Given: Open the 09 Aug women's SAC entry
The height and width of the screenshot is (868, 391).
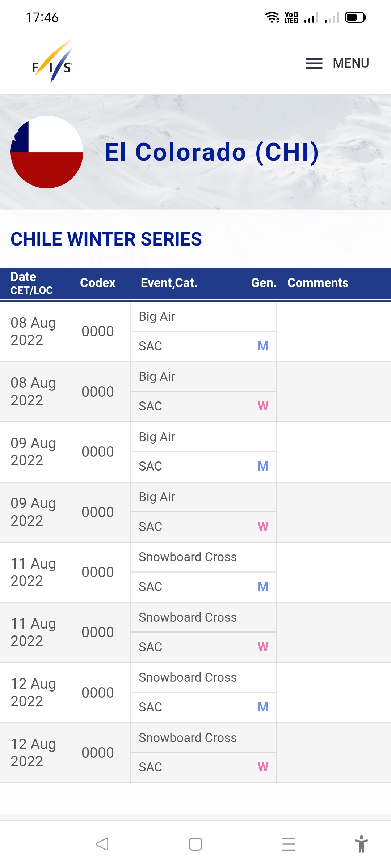Looking at the screenshot, I should click(151, 527).
